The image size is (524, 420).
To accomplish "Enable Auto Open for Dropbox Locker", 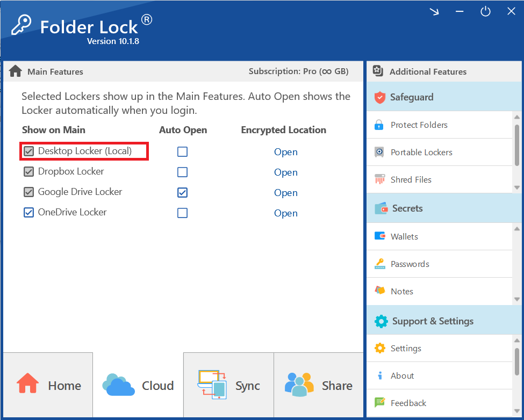I will point(183,172).
